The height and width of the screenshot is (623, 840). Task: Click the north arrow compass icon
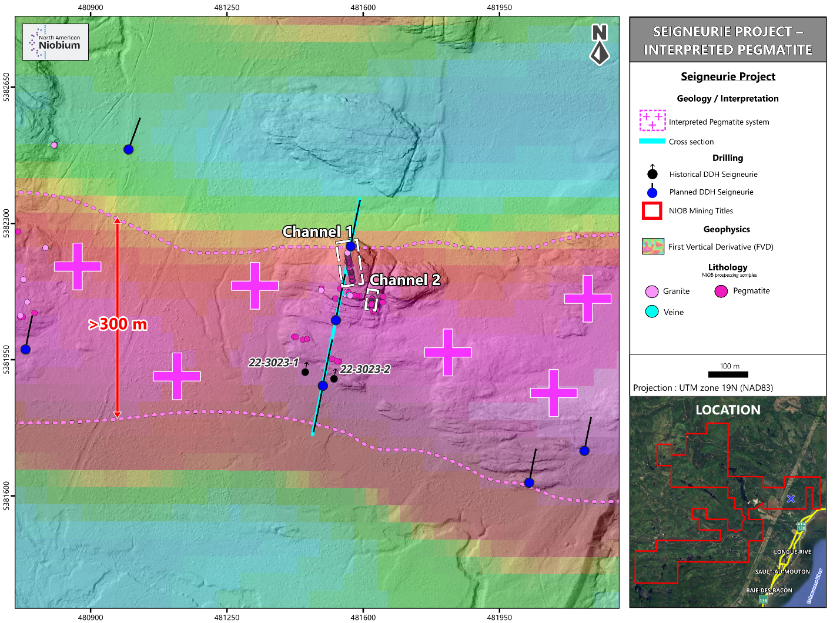click(x=599, y=45)
